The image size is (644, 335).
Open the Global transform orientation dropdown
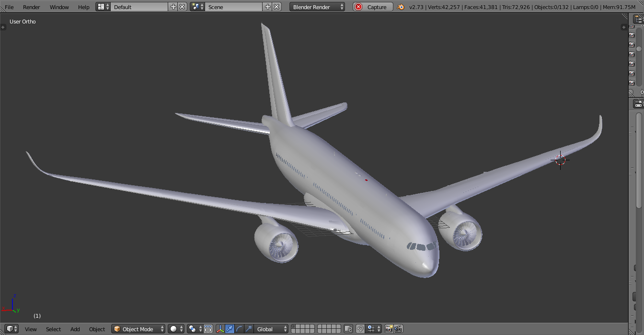[x=271, y=329]
